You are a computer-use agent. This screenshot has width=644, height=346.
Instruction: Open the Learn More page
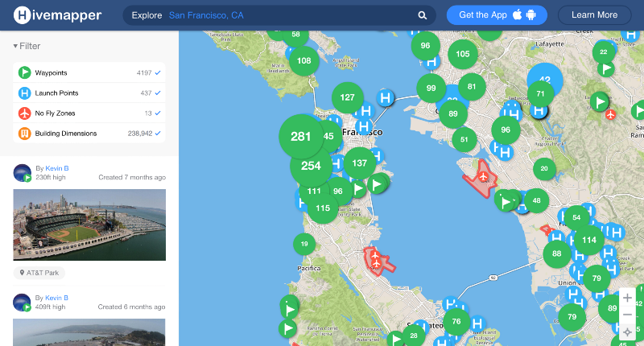(594, 15)
